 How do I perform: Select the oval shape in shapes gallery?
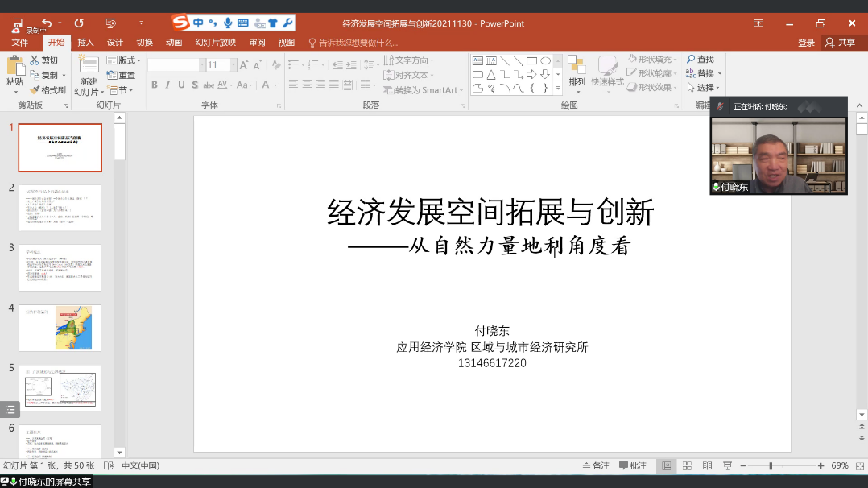click(545, 60)
